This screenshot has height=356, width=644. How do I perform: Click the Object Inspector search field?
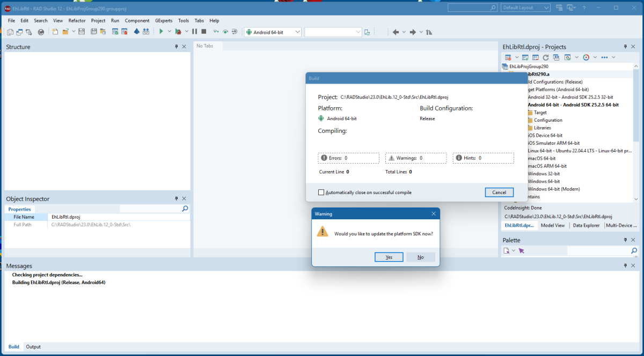[x=154, y=209]
